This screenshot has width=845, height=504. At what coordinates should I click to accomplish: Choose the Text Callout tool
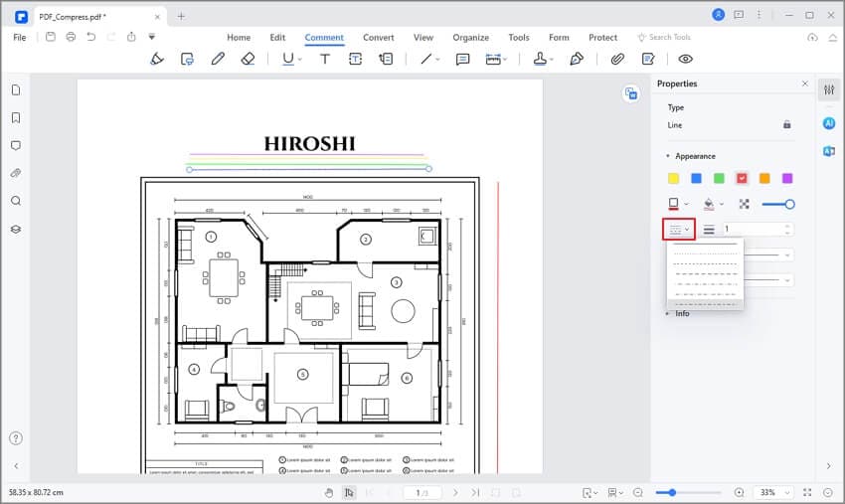click(x=386, y=59)
